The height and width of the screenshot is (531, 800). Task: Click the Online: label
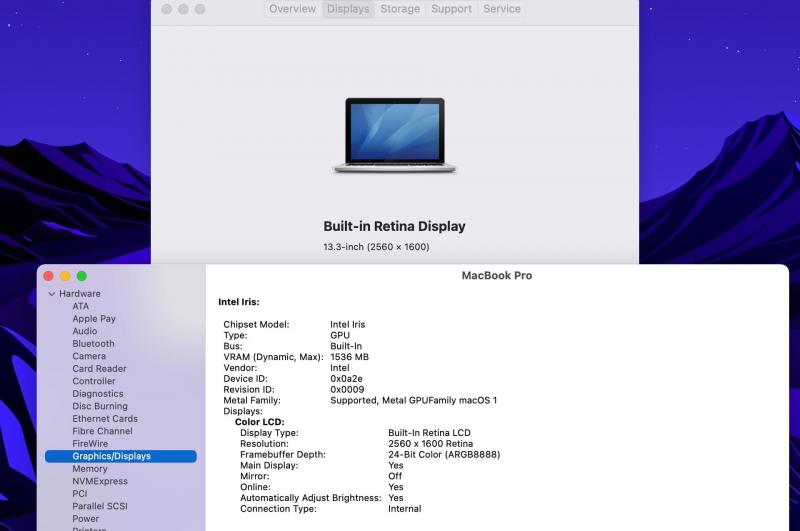[255, 487]
